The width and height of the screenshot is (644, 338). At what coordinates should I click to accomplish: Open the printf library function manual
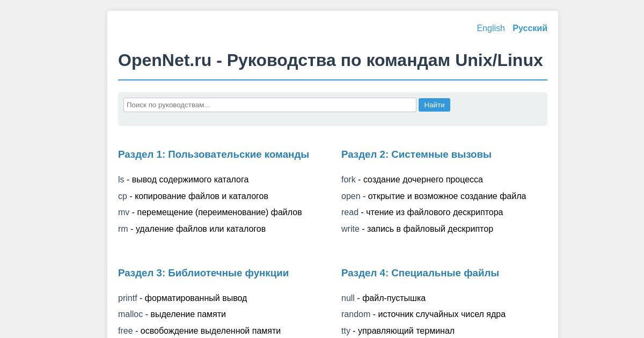pos(127,298)
